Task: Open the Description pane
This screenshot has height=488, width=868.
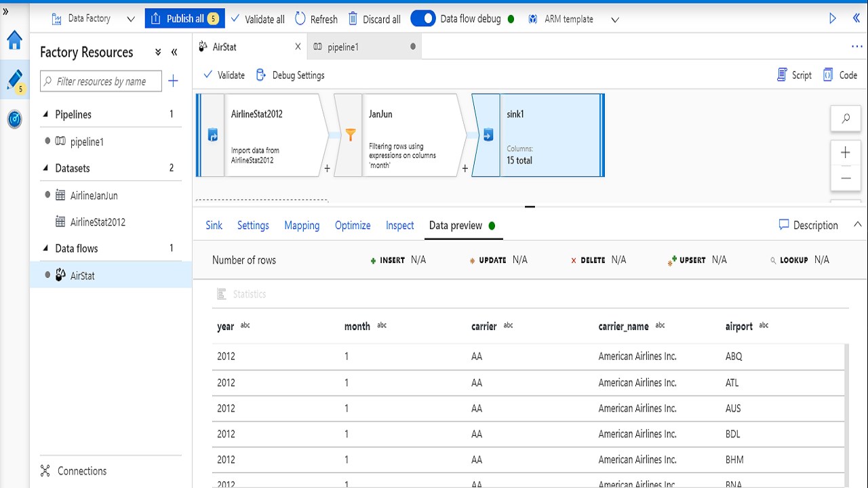Action: [x=808, y=225]
